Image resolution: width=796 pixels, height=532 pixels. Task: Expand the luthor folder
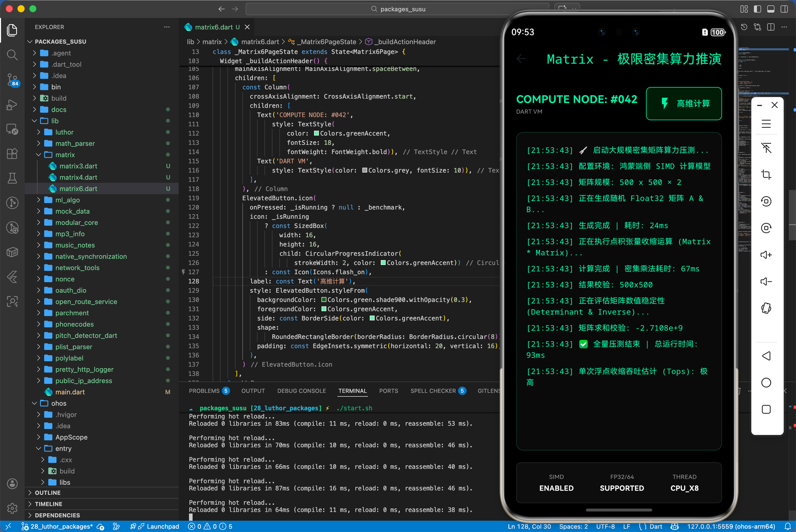64,132
